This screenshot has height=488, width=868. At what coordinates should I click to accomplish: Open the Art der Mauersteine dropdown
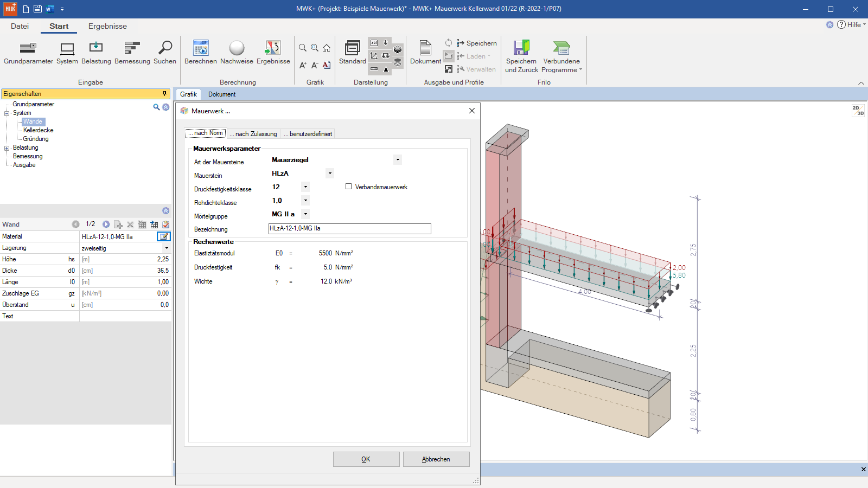tap(398, 159)
